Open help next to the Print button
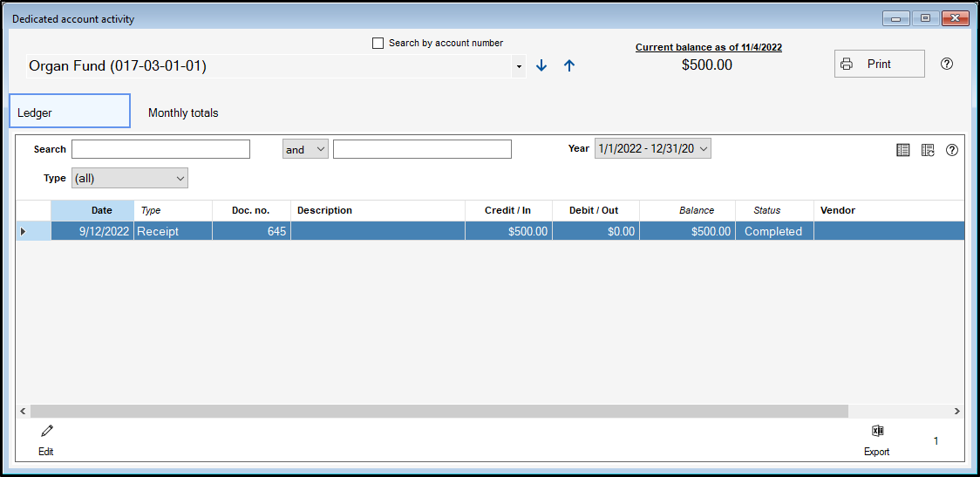 tap(947, 64)
